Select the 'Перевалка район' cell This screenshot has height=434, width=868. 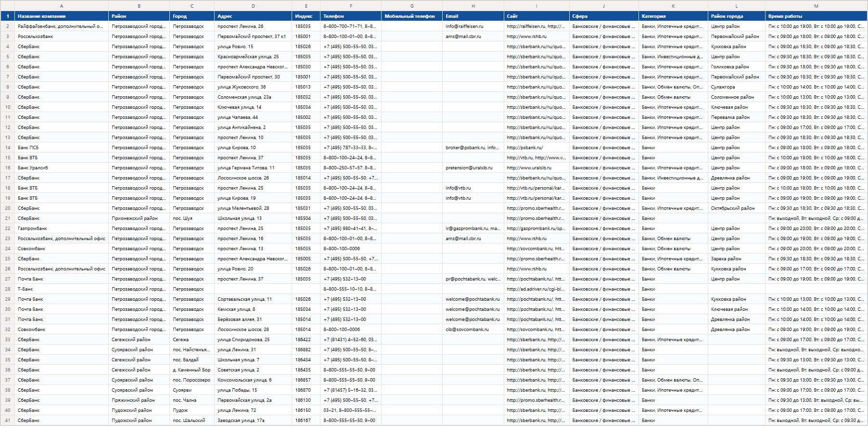pyautogui.click(x=737, y=117)
